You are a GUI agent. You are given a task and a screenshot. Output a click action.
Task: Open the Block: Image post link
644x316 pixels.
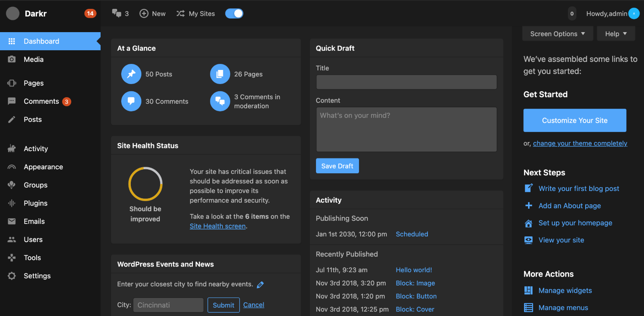pos(415,283)
